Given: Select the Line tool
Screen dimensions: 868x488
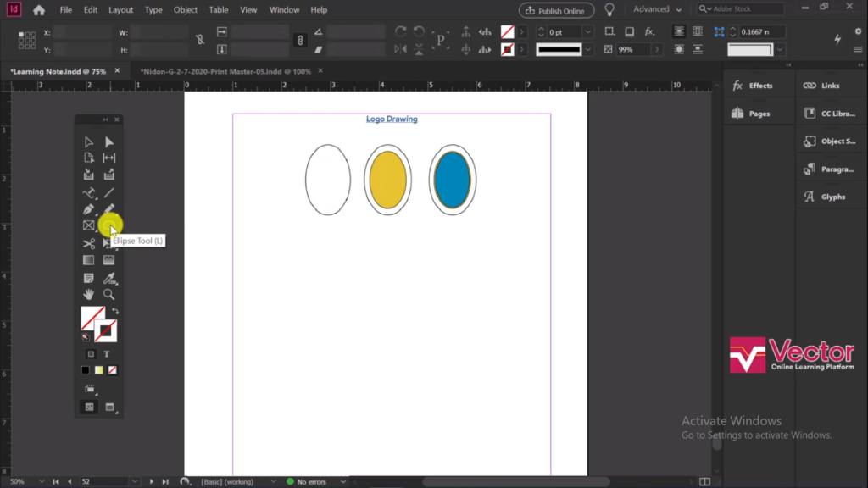Looking at the screenshot, I should point(109,192).
